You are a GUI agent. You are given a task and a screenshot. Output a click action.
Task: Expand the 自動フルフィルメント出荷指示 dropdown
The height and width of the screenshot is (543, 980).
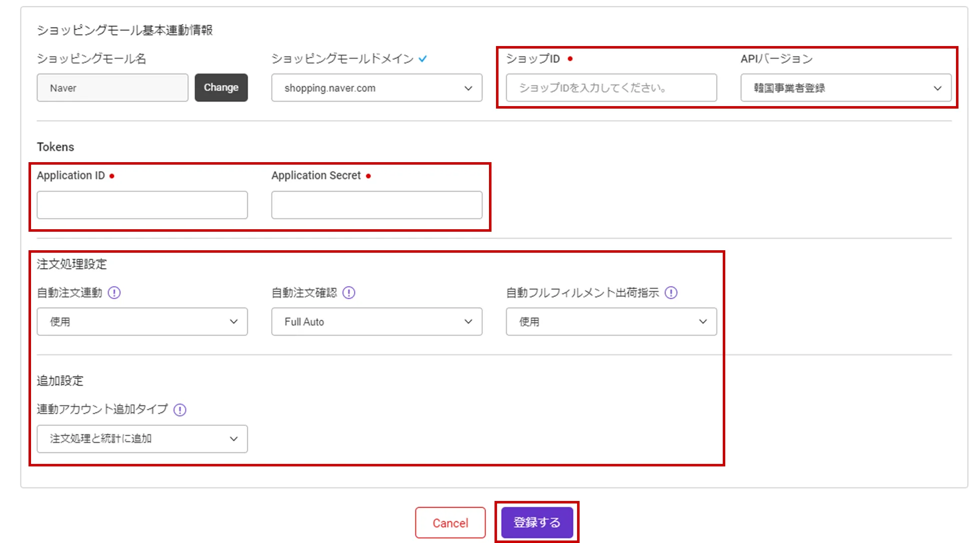[x=611, y=322]
